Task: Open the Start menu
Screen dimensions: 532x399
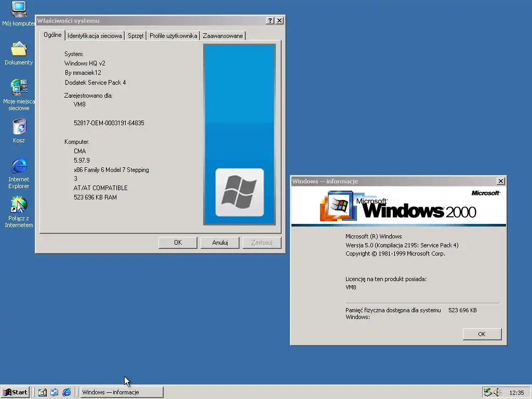Action: [x=15, y=392]
